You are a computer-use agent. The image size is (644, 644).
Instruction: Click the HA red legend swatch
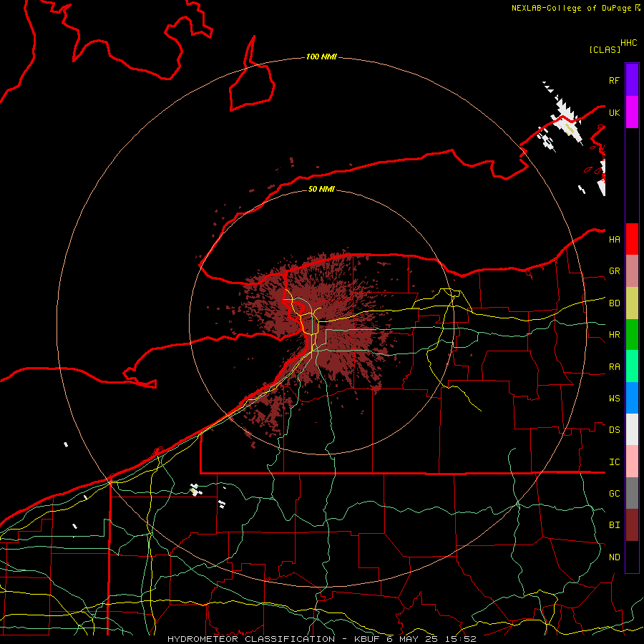[632, 239]
